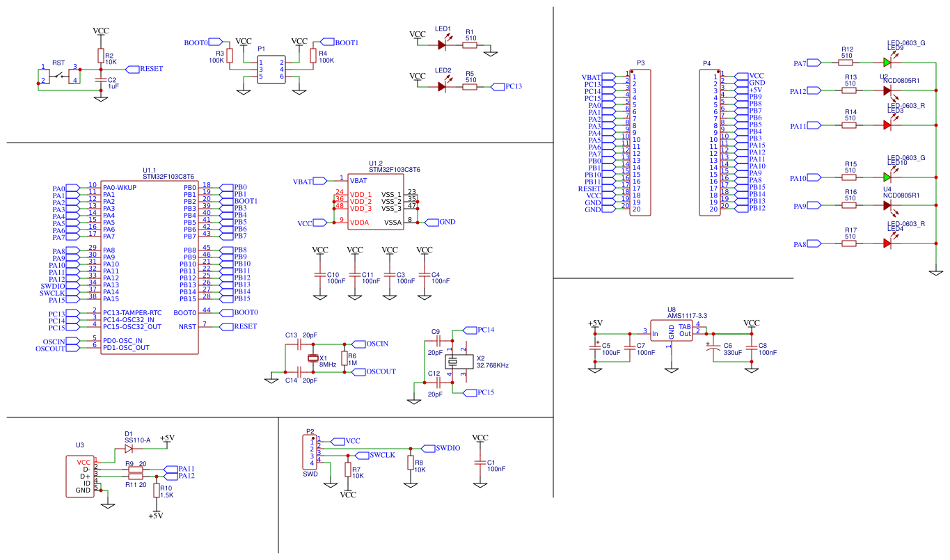Click the OSCIN net label near C13
Image resolution: width=950 pixels, height=560 pixels.
(371, 344)
